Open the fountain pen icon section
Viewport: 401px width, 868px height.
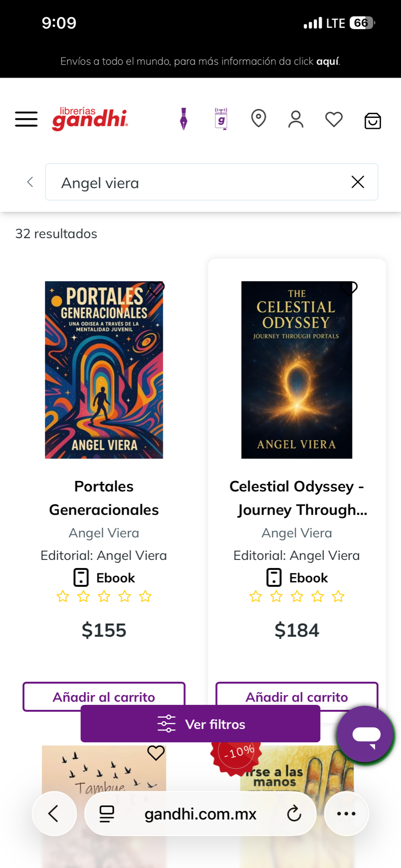point(184,119)
